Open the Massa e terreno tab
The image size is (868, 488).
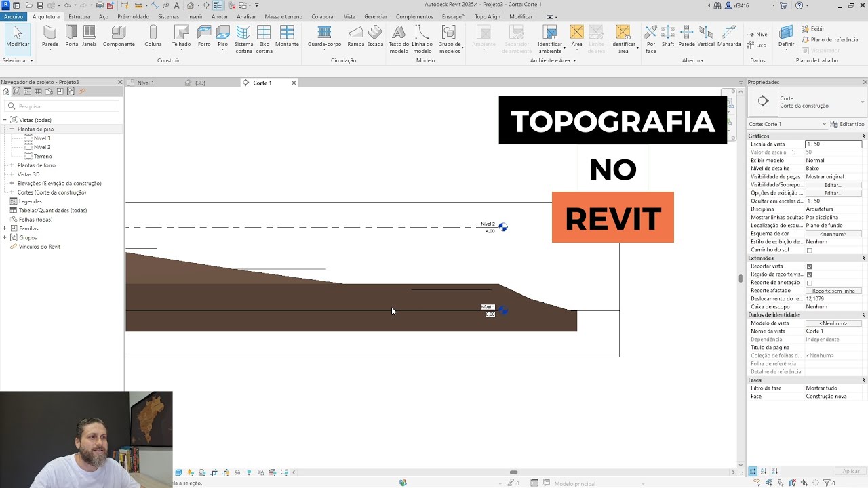click(x=283, y=16)
